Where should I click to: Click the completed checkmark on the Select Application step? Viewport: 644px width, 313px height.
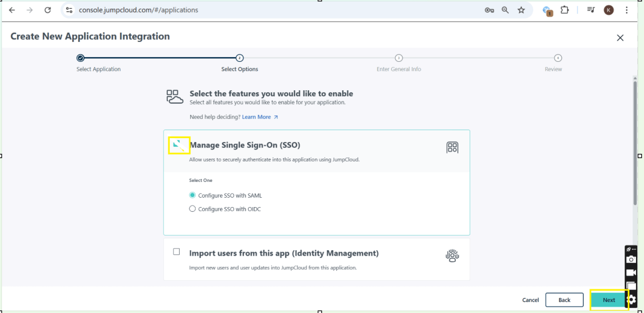[x=80, y=58]
